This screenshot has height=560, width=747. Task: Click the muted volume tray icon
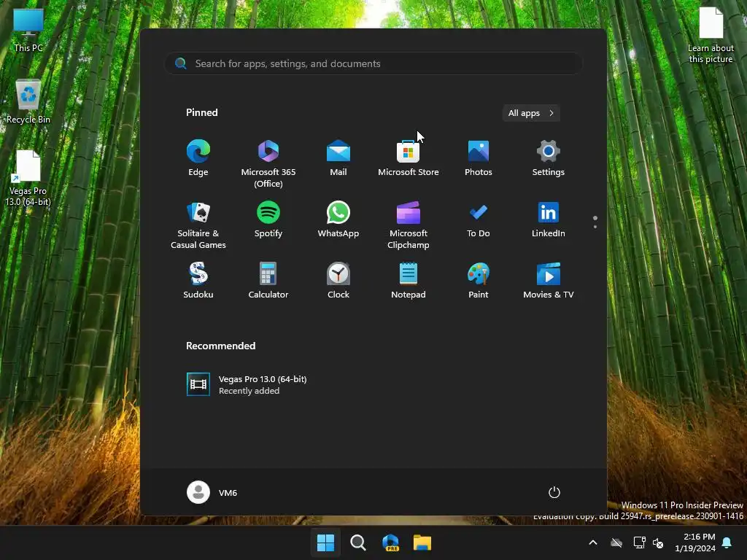click(x=658, y=542)
